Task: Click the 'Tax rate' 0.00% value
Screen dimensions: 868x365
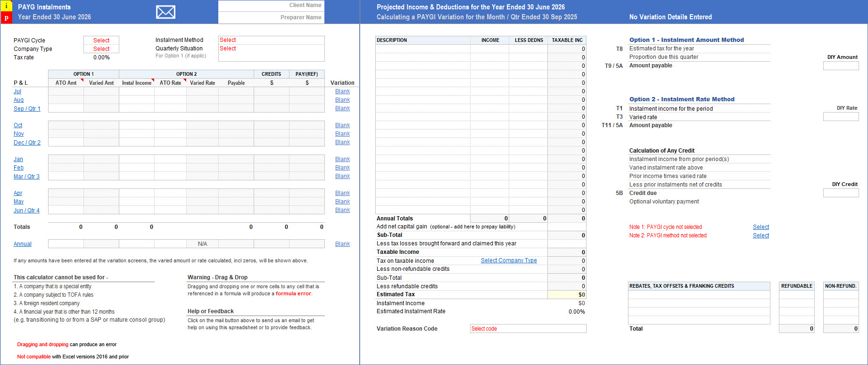Action: pos(101,57)
